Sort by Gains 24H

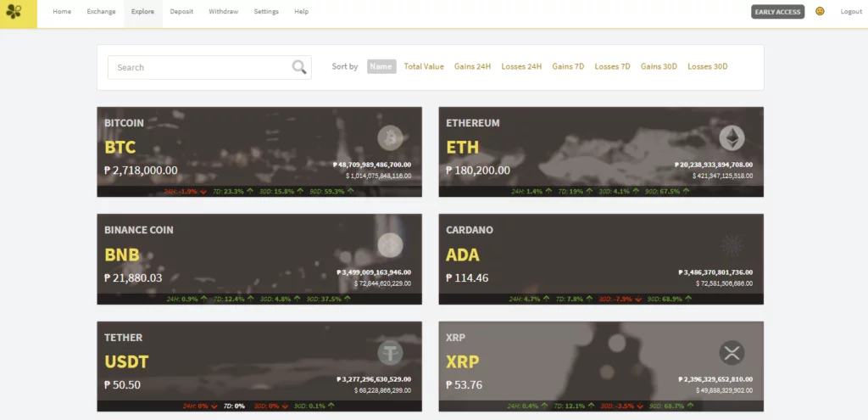pos(473,66)
